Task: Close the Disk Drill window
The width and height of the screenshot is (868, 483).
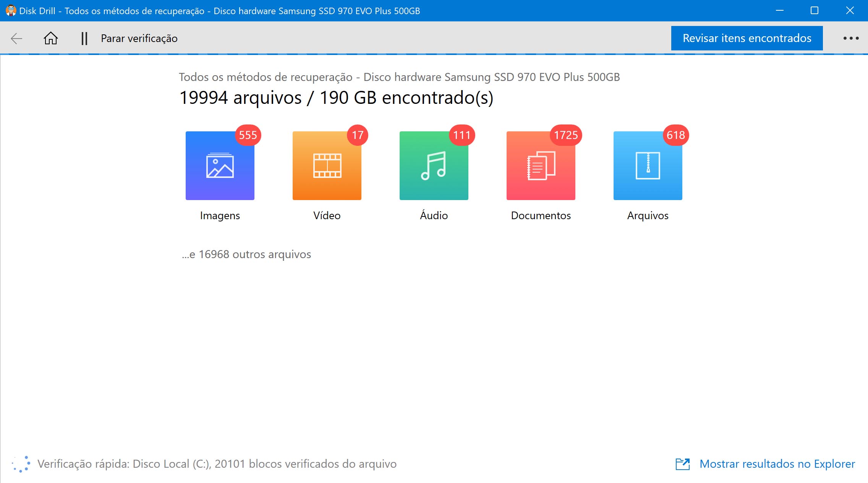Action: (850, 11)
